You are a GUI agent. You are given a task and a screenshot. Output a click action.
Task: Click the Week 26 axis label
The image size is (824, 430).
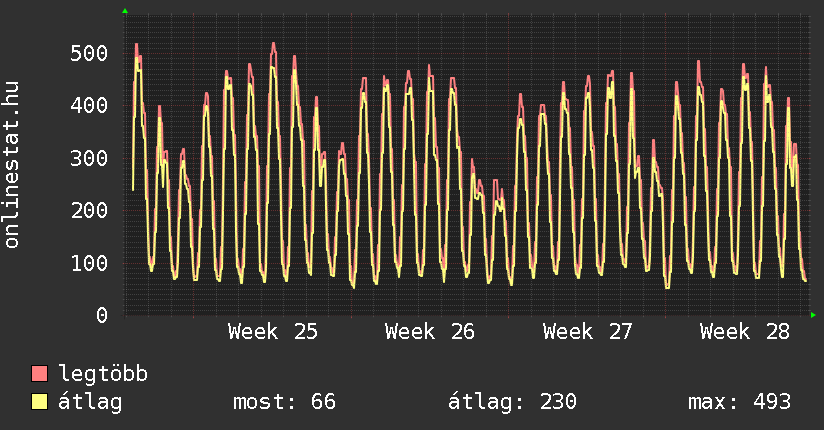(x=429, y=332)
